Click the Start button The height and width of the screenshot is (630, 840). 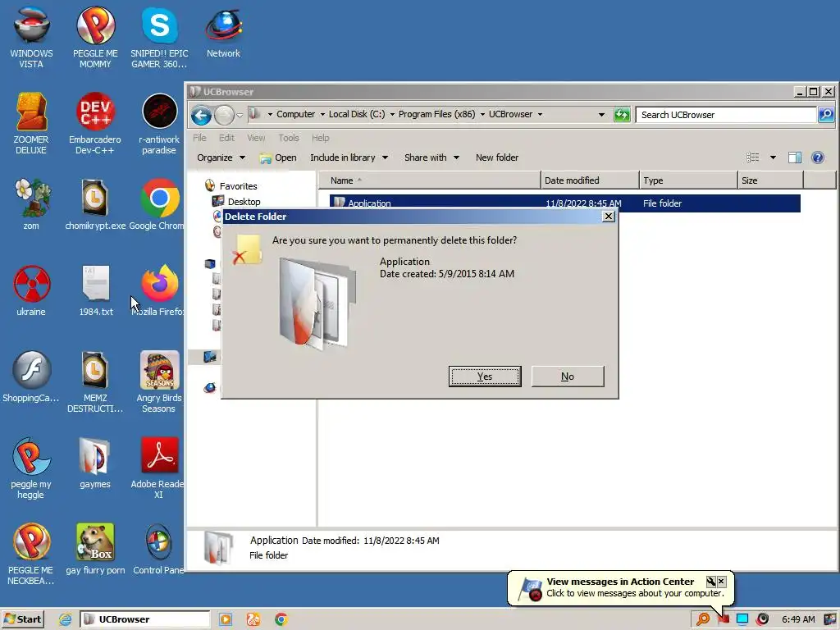(22, 619)
